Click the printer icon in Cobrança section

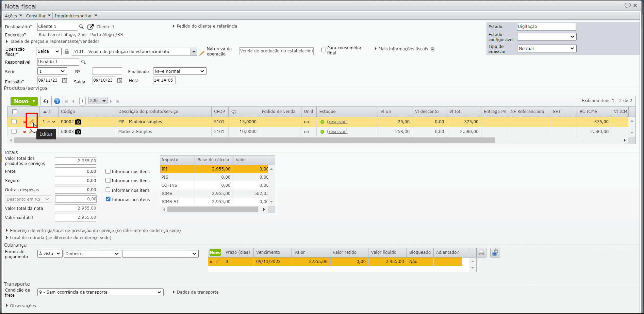(x=481, y=252)
